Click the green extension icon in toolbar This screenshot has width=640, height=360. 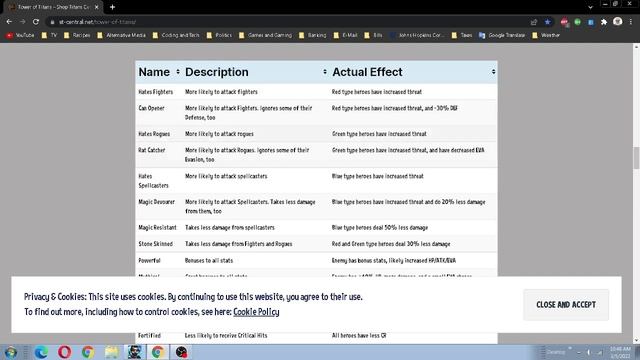[578, 22]
